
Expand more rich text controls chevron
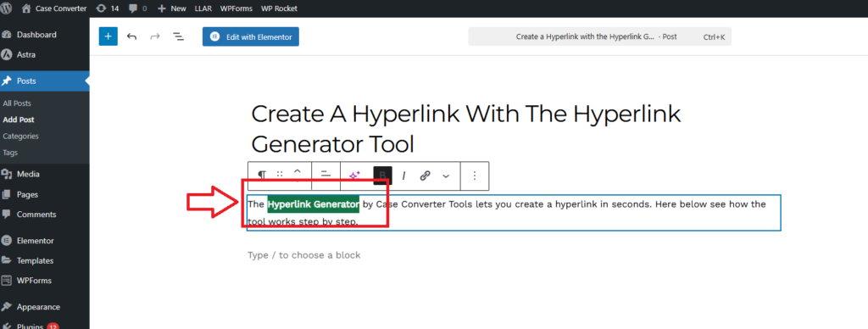[x=446, y=176]
